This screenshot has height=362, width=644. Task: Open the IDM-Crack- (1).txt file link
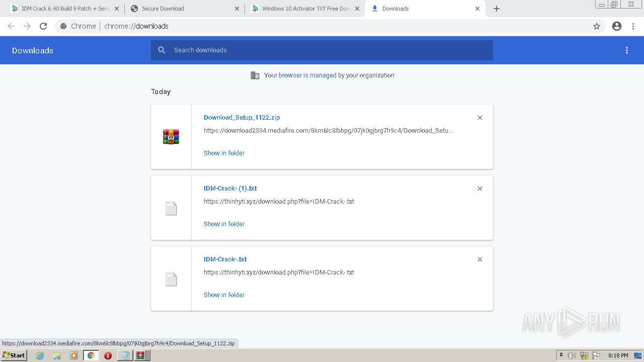[230, 189]
